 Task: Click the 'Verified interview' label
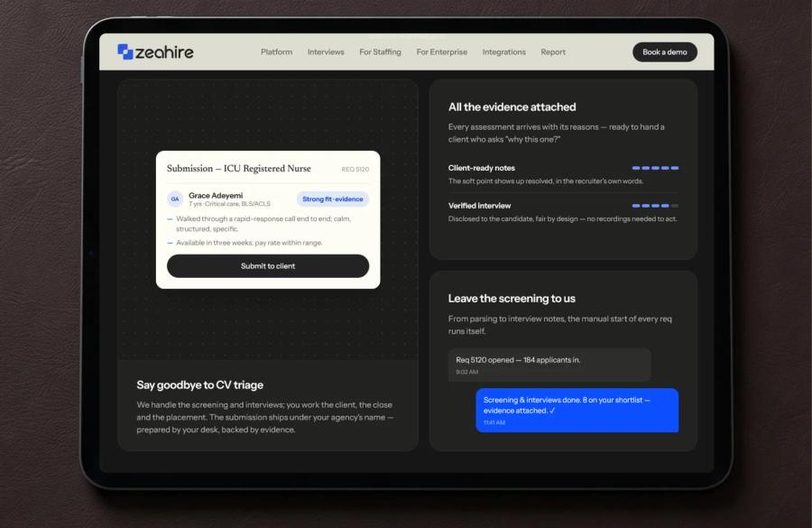[x=480, y=206]
